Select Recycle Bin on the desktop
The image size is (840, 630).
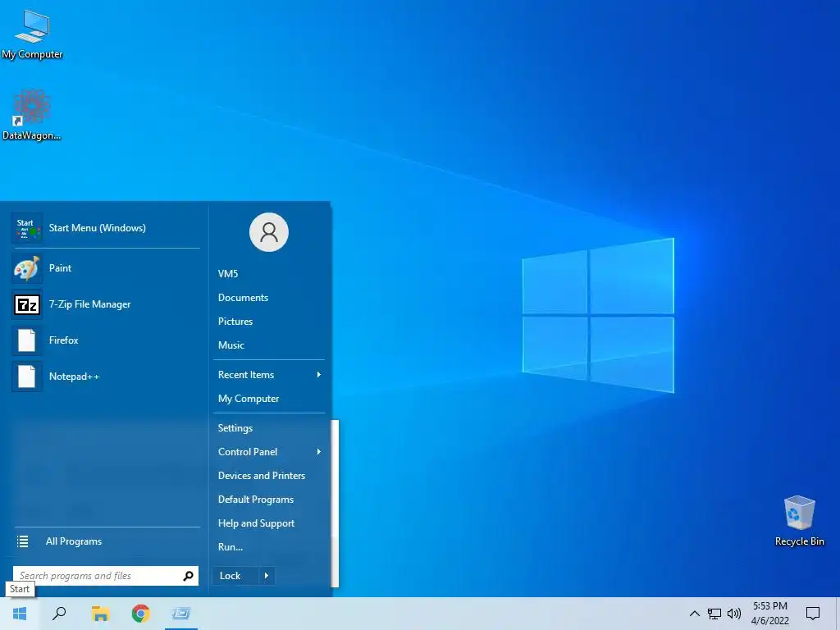(x=799, y=521)
